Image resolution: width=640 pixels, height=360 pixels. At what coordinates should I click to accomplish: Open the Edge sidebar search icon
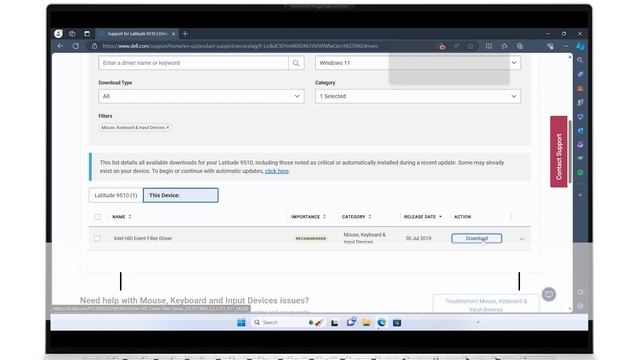580,60
